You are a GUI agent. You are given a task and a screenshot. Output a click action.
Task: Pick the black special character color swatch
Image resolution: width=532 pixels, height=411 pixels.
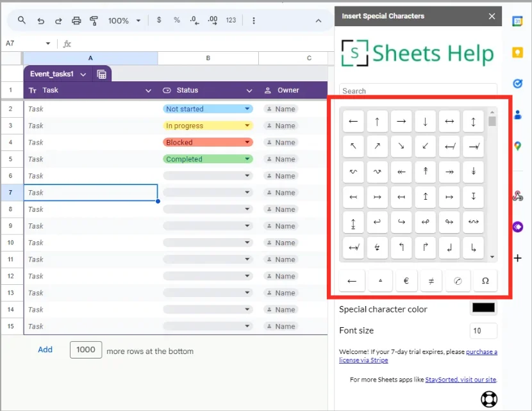click(483, 308)
